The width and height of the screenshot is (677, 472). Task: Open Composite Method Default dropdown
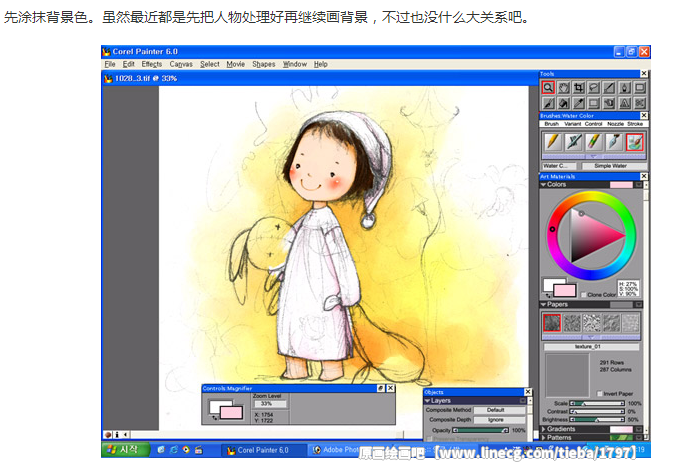click(500, 410)
